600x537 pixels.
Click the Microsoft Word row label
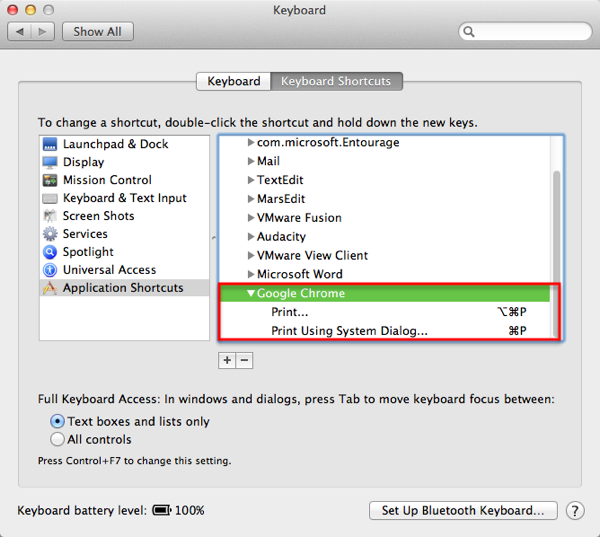pos(300,274)
